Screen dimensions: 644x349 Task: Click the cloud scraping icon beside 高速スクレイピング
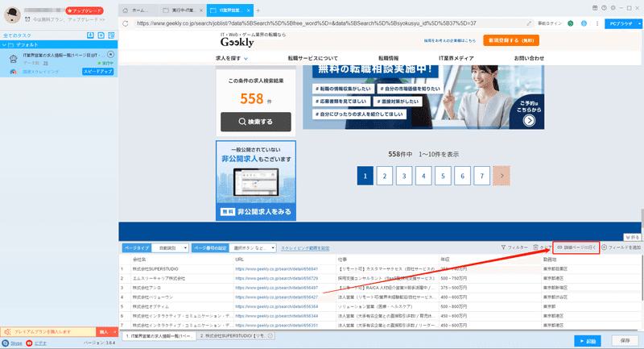pyautogui.click(x=13, y=72)
